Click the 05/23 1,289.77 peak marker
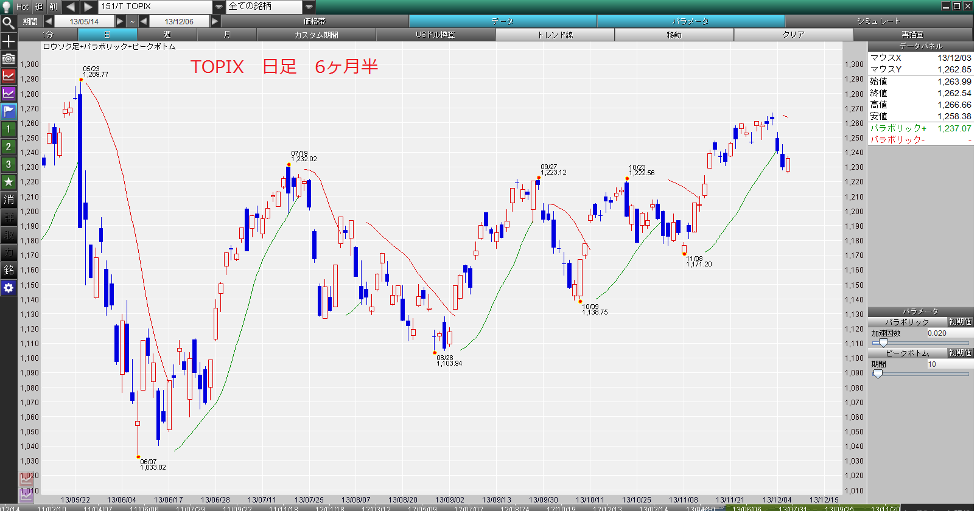 [x=81, y=80]
